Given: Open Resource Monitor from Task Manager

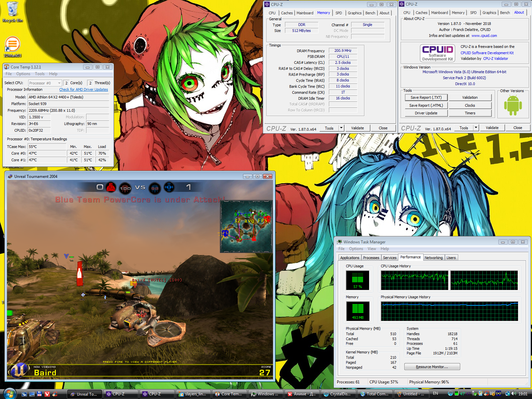Looking at the screenshot, I should coord(432,367).
